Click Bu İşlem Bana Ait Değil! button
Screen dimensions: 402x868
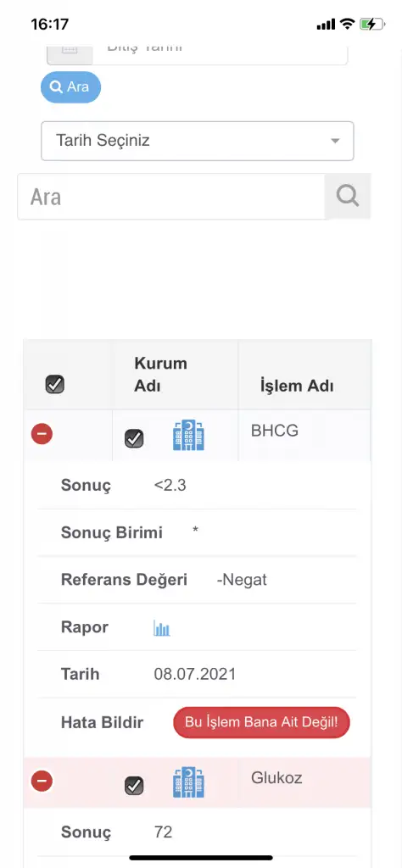[261, 722]
